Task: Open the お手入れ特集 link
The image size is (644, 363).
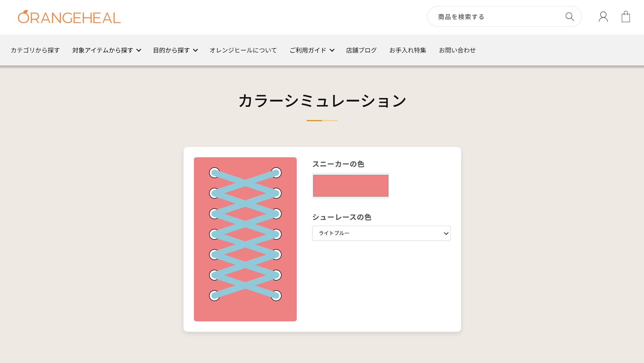Action: tap(407, 50)
